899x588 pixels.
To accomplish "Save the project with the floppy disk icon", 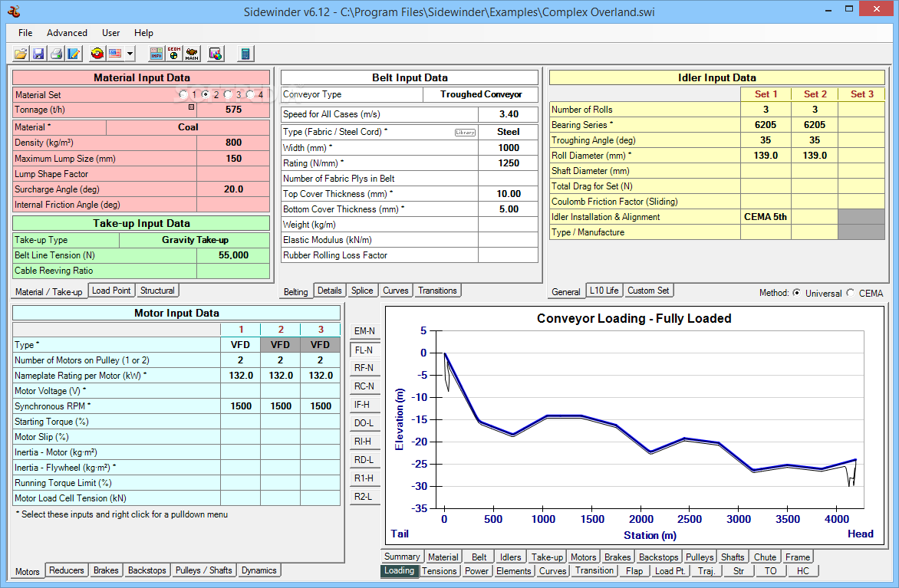I will pos(38,54).
